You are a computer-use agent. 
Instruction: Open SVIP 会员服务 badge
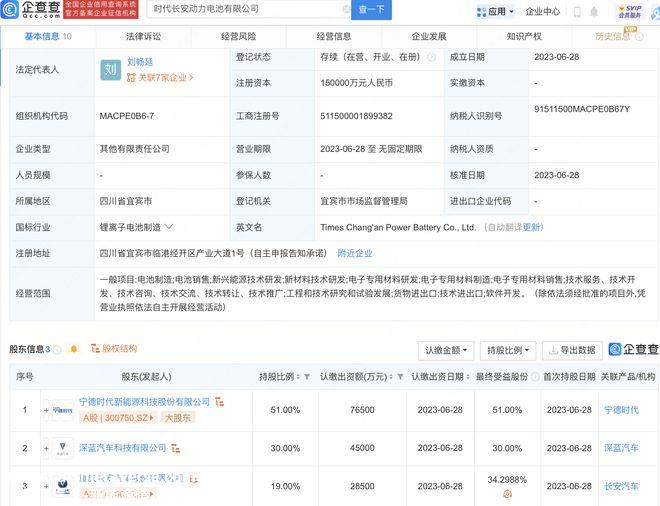[x=630, y=11]
